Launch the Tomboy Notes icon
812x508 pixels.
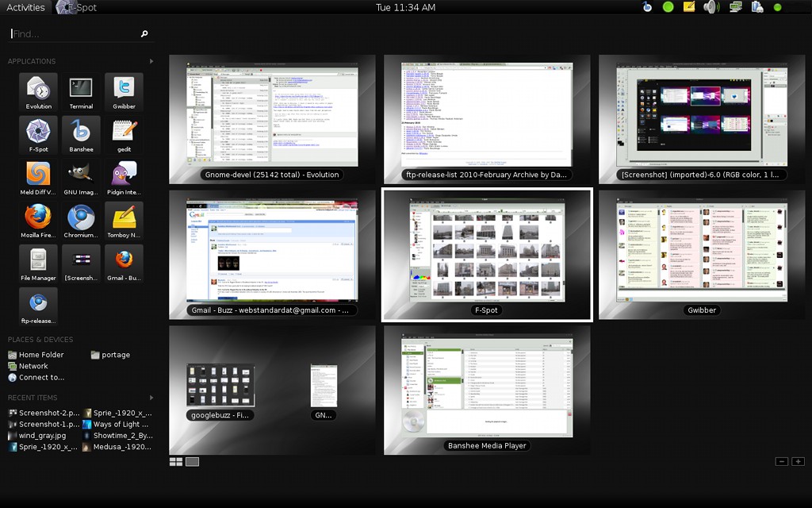124,221
